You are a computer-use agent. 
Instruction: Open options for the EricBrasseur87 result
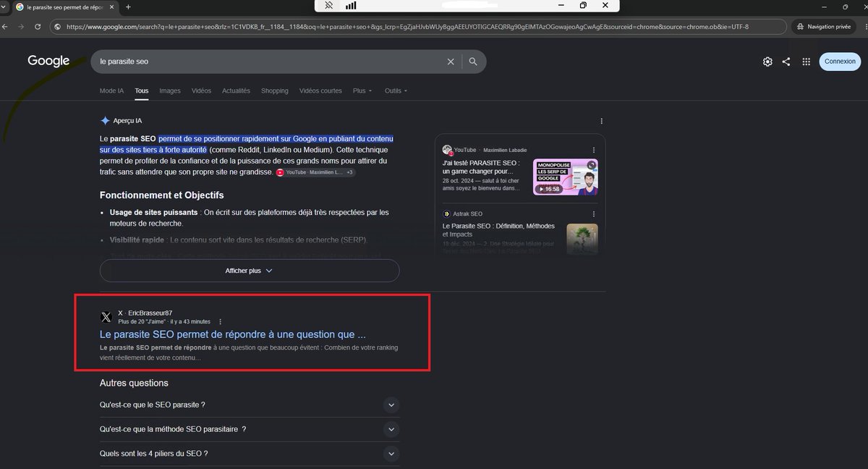click(221, 321)
